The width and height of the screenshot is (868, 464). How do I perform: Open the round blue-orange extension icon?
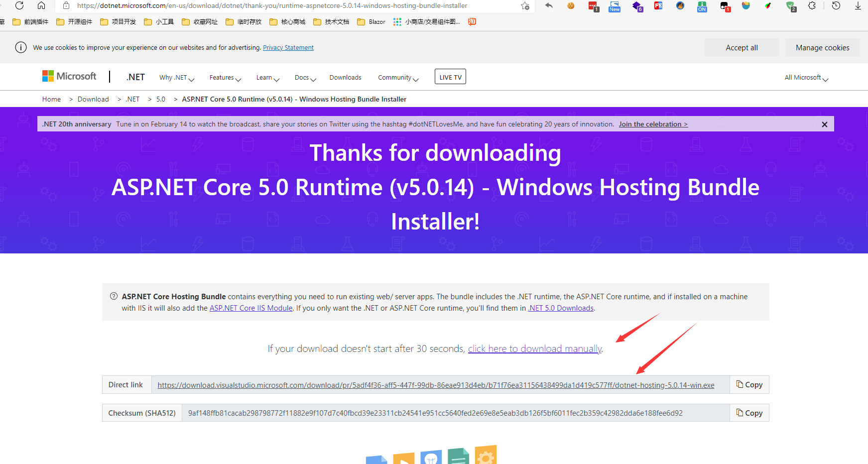point(680,6)
